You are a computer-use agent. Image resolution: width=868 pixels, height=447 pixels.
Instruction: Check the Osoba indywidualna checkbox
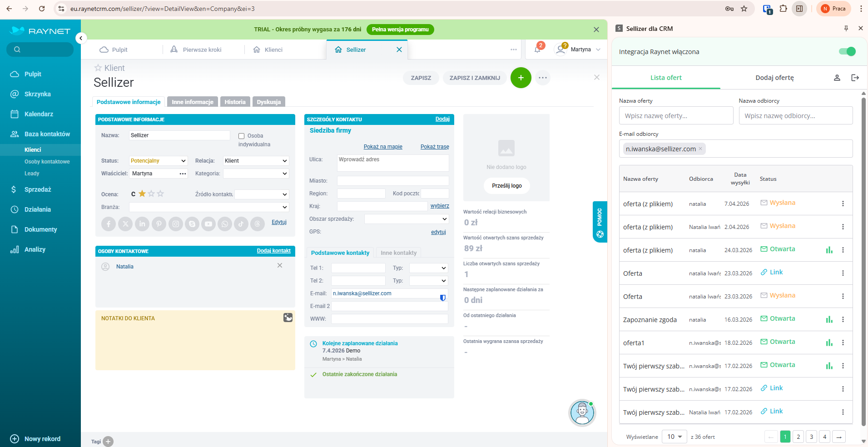(x=242, y=136)
